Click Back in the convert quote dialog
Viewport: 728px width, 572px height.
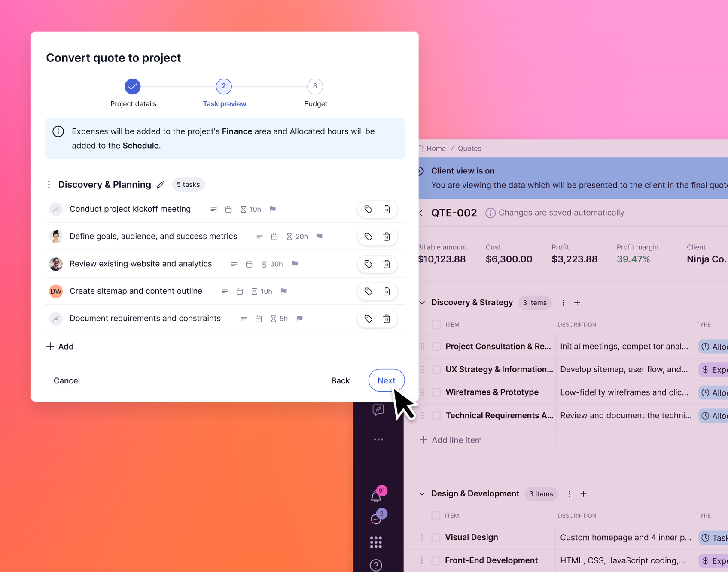[x=341, y=381]
